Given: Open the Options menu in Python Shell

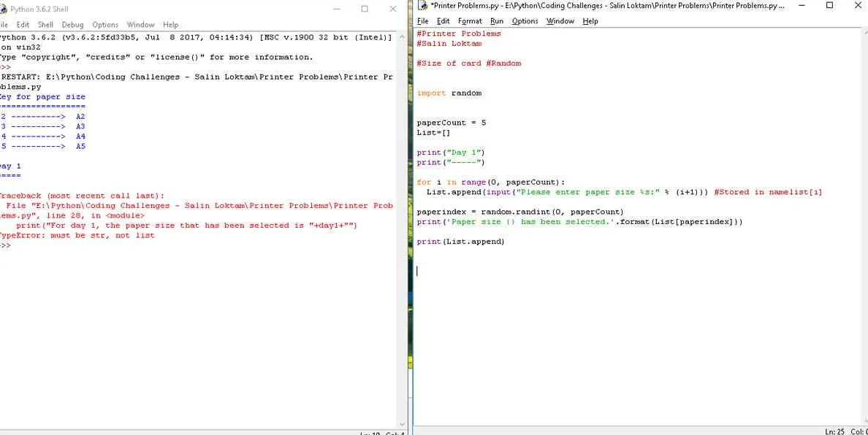Looking at the screenshot, I should 105,25.
